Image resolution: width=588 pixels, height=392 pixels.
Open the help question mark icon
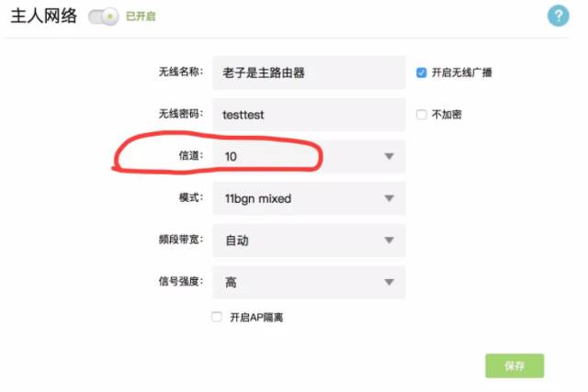[558, 16]
